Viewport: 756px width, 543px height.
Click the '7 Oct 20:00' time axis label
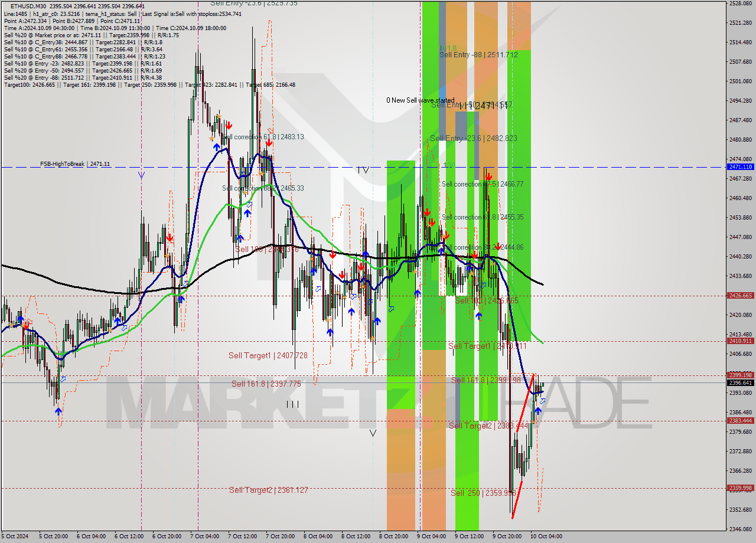pos(280,537)
